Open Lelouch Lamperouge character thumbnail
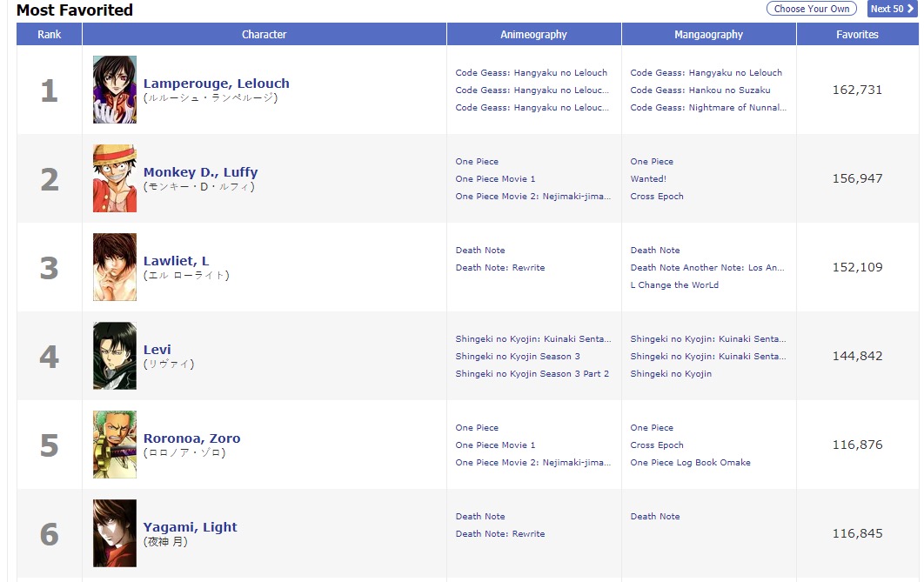 [115, 90]
